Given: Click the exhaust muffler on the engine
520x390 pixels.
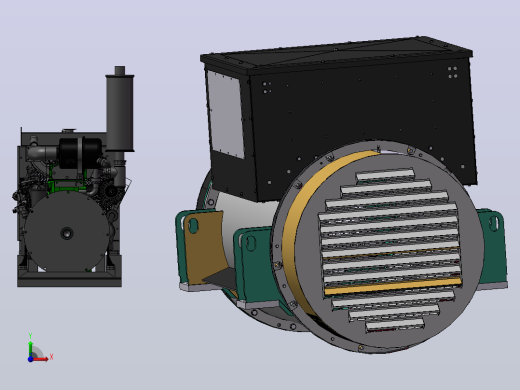Looking at the screenshot, I should point(120,109).
